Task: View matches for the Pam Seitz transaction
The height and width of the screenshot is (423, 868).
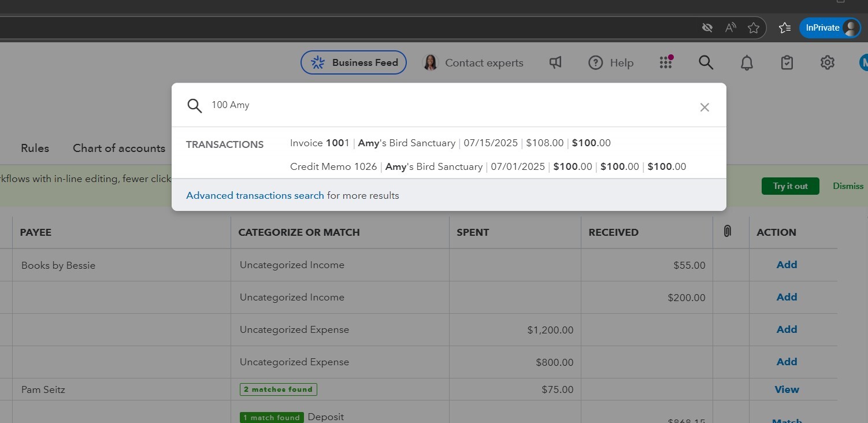Action: 787,389
